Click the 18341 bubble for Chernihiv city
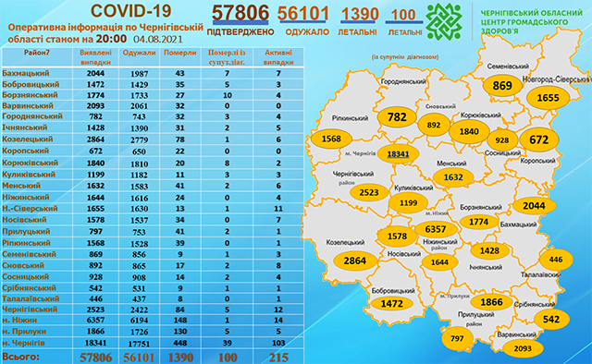This screenshot has height=364, width=592. coord(398,154)
